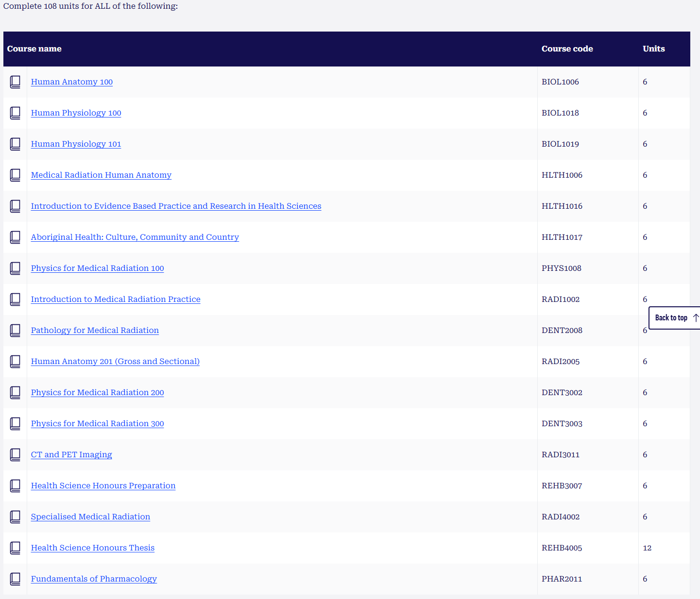Open Medical Radiation Human Anatomy course page
Screen dimensions: 700x599
101,175
